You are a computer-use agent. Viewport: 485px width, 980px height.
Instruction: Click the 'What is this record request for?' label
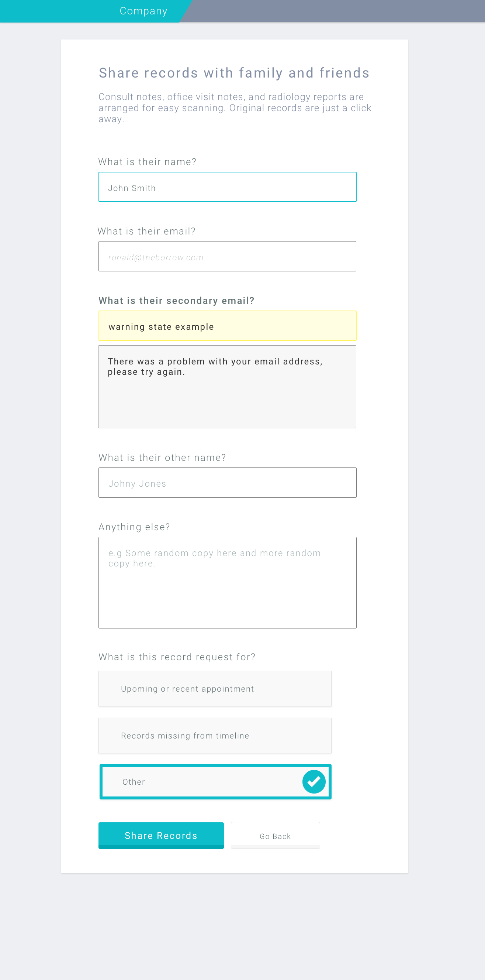(x=177, y=657)
